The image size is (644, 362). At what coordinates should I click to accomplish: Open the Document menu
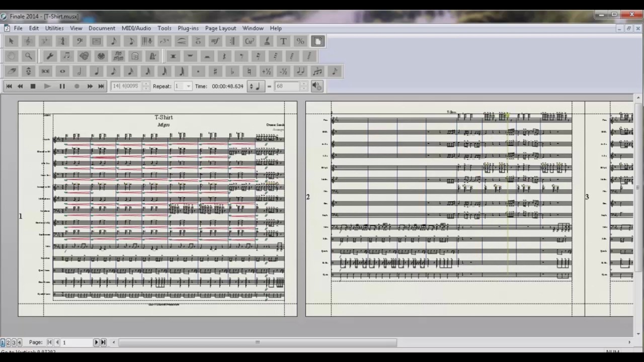pos(102,28)
